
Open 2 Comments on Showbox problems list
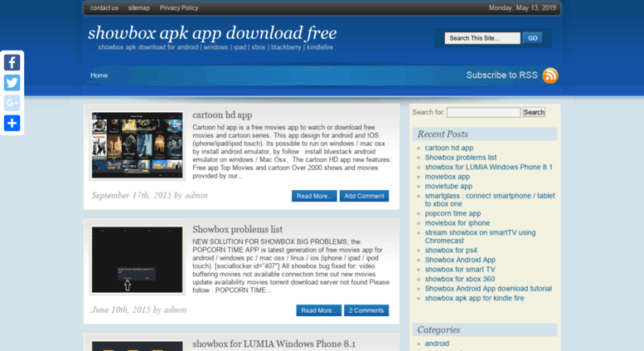(x=366, y=310)
